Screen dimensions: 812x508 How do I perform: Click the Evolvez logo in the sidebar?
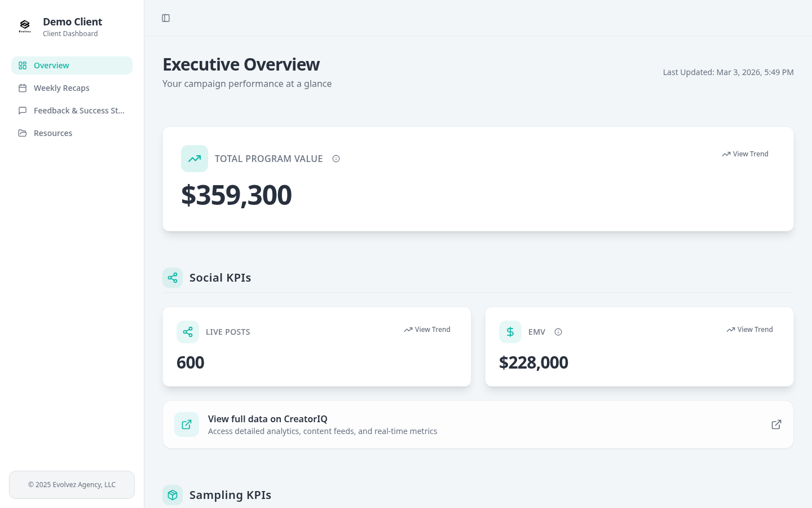pos(25,25)
